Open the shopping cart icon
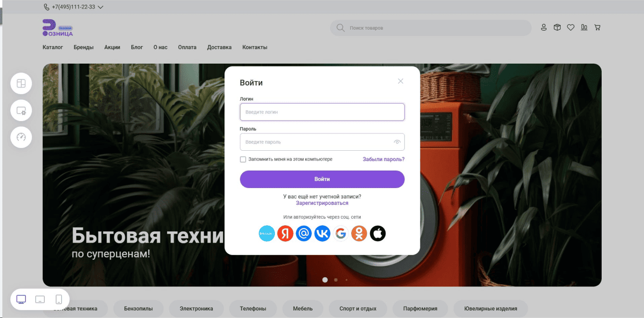Viewport: 644px width, 318px height. (x=597, y=27)
